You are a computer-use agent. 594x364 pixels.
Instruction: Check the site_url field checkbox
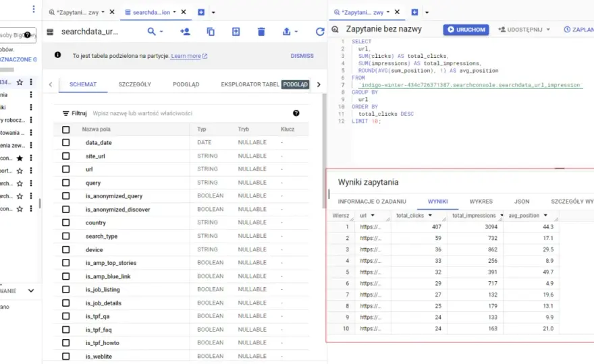tap(66, 156)
